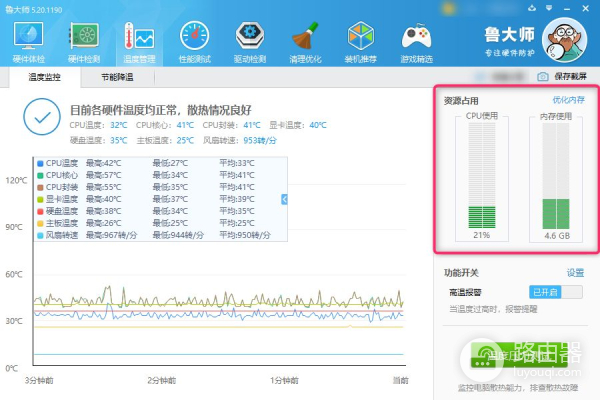Viewport: 600px width, 400px height.
Task: Open 游戏精选 gamepad icon
Action: click(x=416, y=36)
